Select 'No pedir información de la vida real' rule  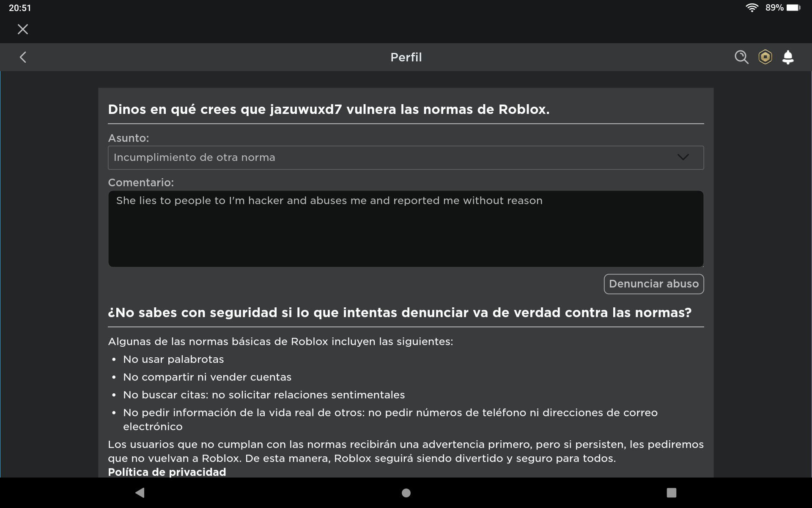coord(390,419)
